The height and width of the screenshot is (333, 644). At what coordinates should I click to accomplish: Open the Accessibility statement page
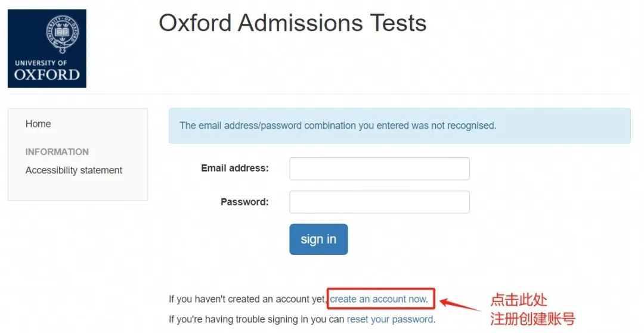(x=74, y=170)
